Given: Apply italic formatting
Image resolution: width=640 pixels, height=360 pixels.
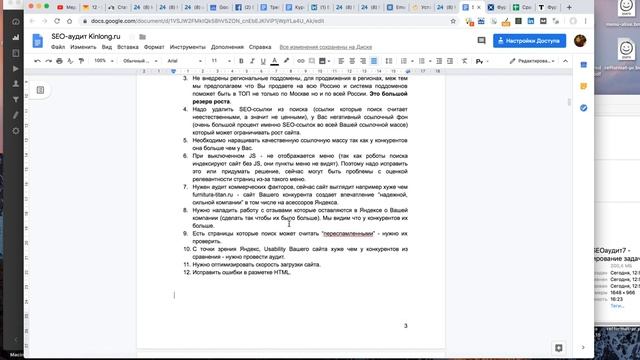Looking at the screenshot, I should click(x=252, y=61).
